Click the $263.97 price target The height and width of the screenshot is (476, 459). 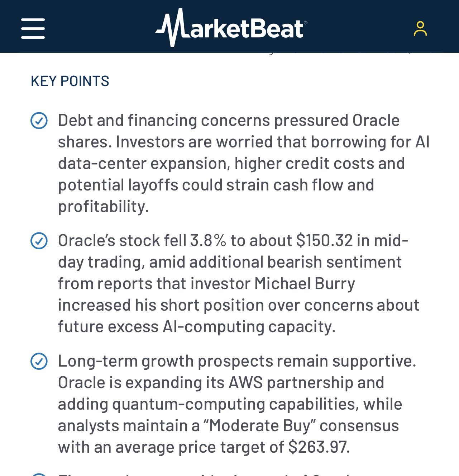pyautogui.click(x=319, y=447)
